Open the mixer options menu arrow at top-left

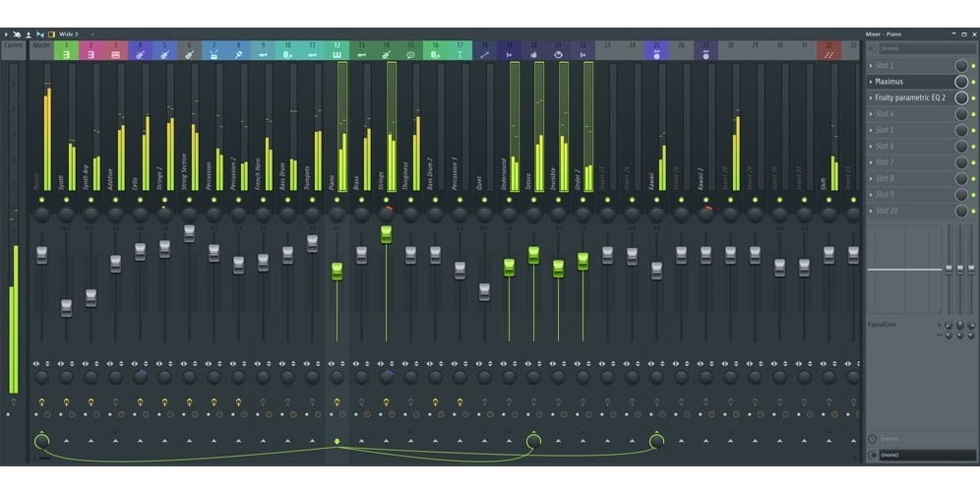click(x=6, y=33)
